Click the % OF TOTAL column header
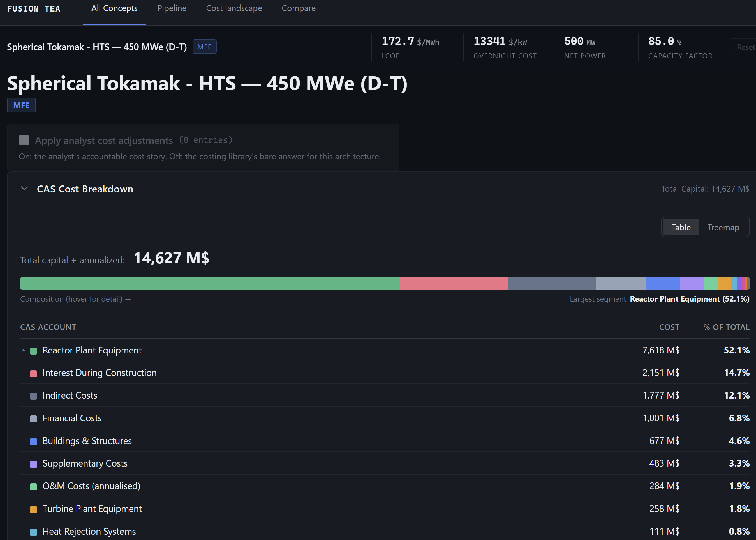Viewport: 756px width, 540px height. pos(726,327)
